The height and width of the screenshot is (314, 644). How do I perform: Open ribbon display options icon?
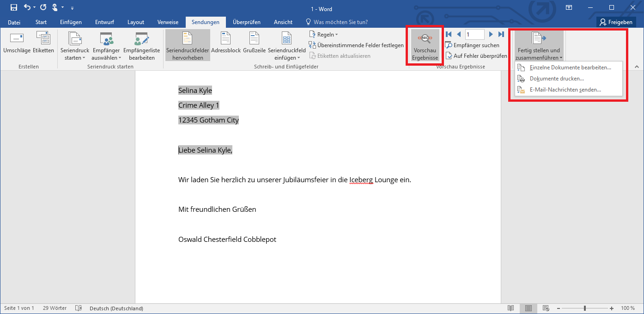pyautogui.click(x=569, y=7)
